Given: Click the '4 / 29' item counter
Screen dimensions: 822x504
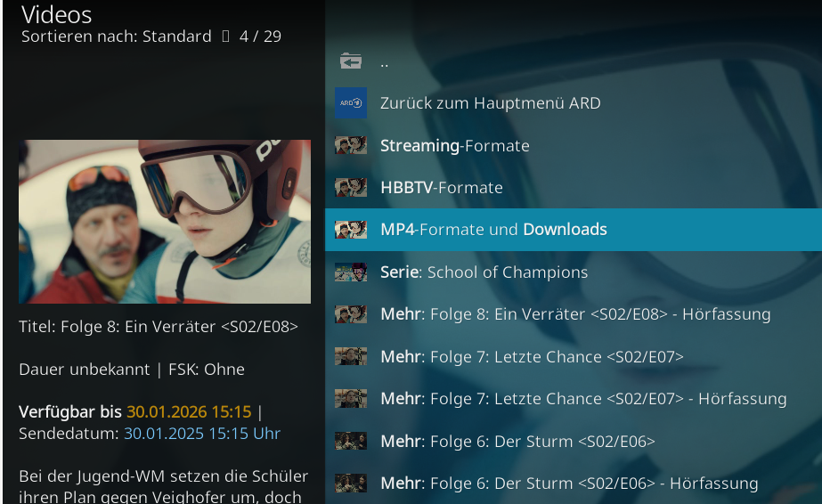Looking at the screenshot, I should [x=260, y=37].
